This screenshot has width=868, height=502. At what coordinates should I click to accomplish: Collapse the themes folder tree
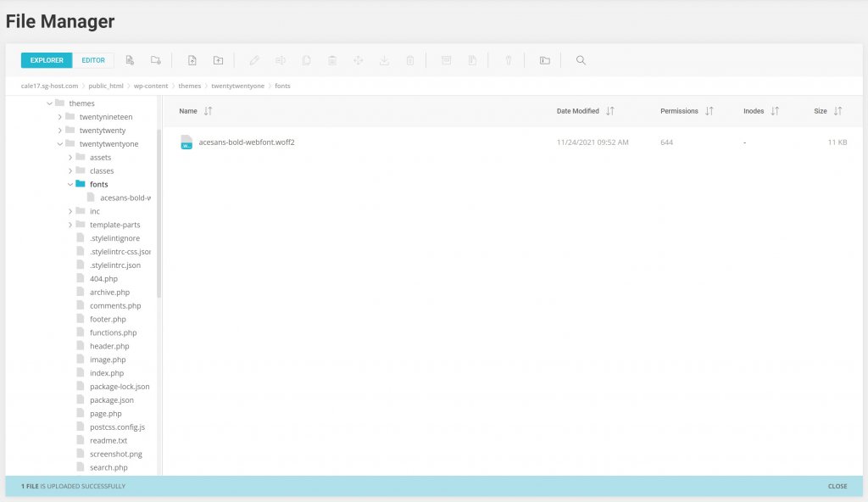(49, 103)
